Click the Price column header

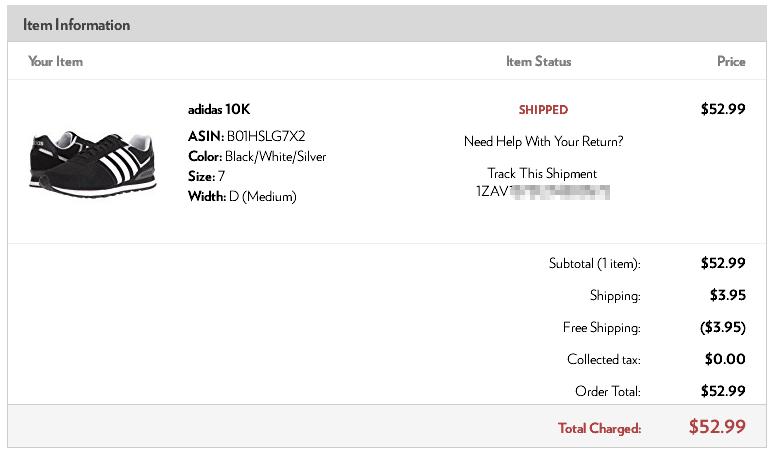[x=731, y=62]
